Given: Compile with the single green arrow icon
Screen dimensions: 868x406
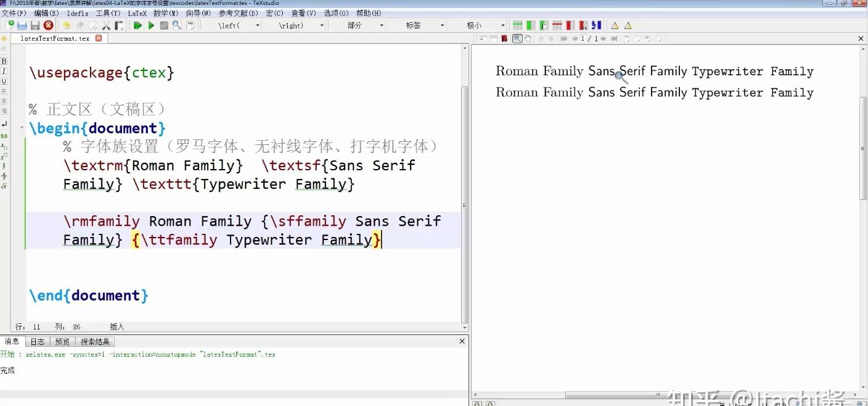Looking at the screenshot, I should (151, 25).
